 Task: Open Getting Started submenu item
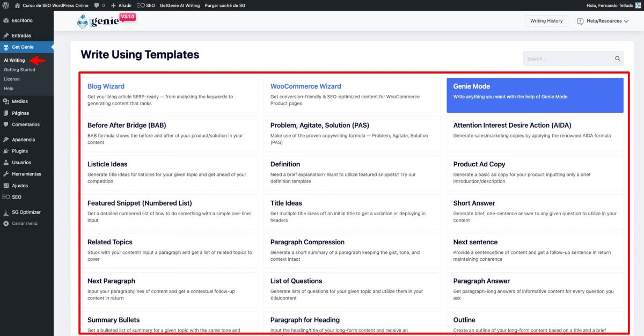(19, 70)
